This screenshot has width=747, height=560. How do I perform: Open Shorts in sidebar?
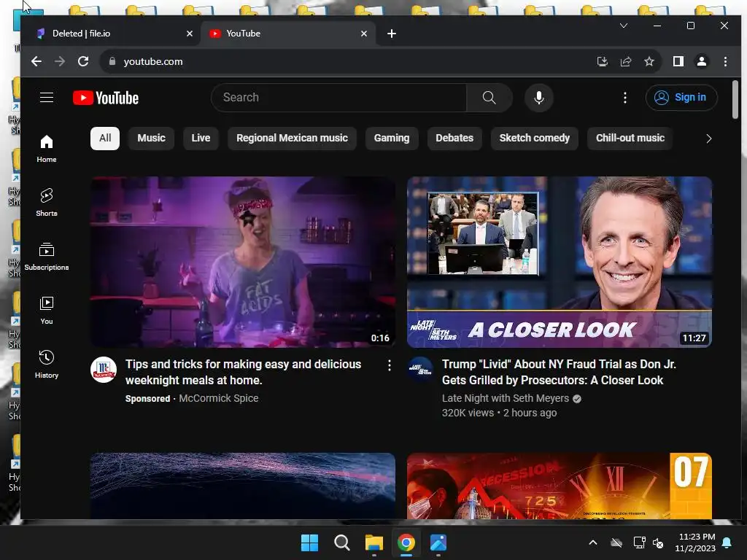click(x=47, y=203)
